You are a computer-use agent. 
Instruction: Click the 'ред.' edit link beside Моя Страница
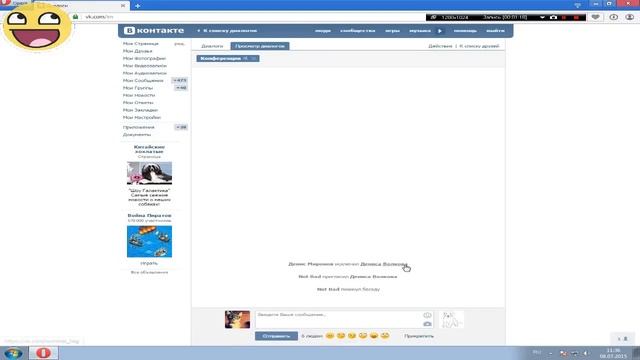click(179, 44)
